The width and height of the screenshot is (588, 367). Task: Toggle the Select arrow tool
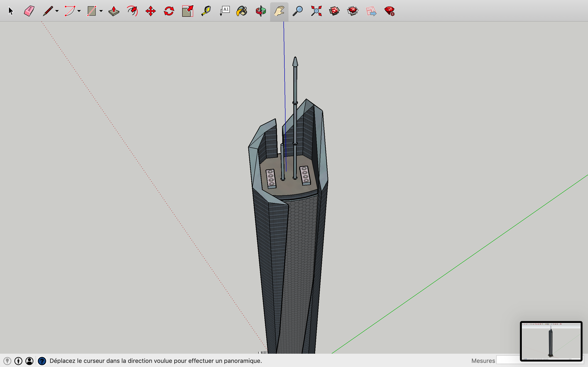point(11,11)
